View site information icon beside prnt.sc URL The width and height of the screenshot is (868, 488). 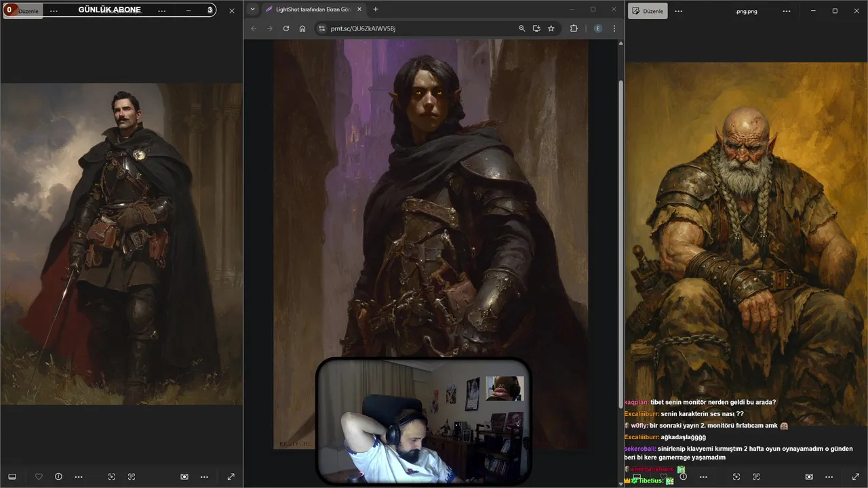(322, 28)
